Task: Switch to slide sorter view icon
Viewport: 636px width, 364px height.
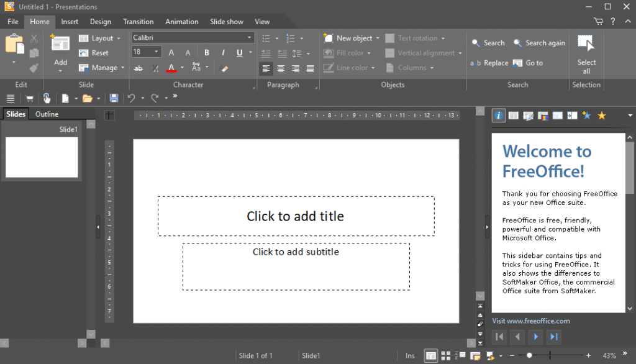Action: (x=446, y=356)
